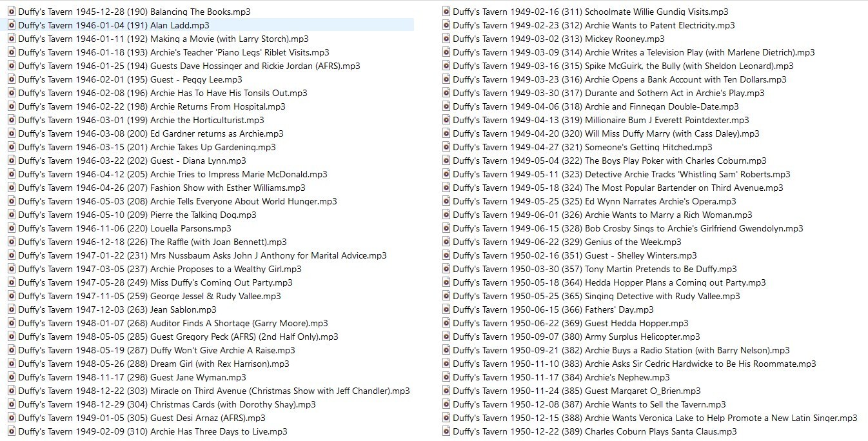This screenshot has width=868, height=441.
Task: Select 'Archie Writes a Television Play' with Marlene Dietrich
Action: coord(634,52)
